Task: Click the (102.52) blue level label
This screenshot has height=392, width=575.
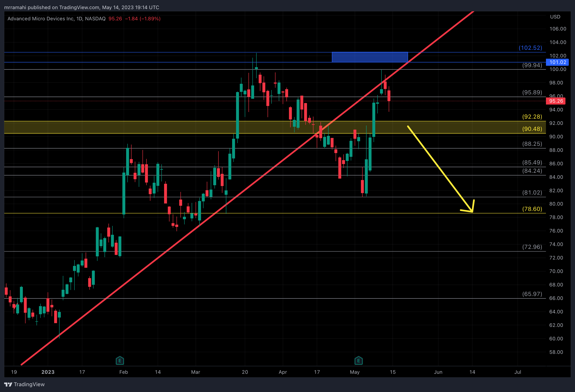Action: [x=530, y=48]
